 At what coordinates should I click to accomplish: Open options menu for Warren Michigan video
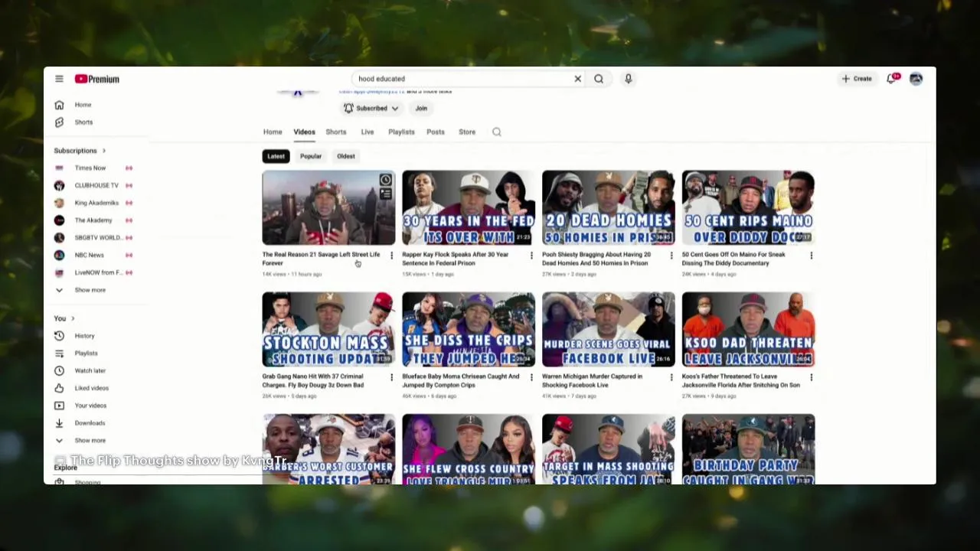pos(671,377)
